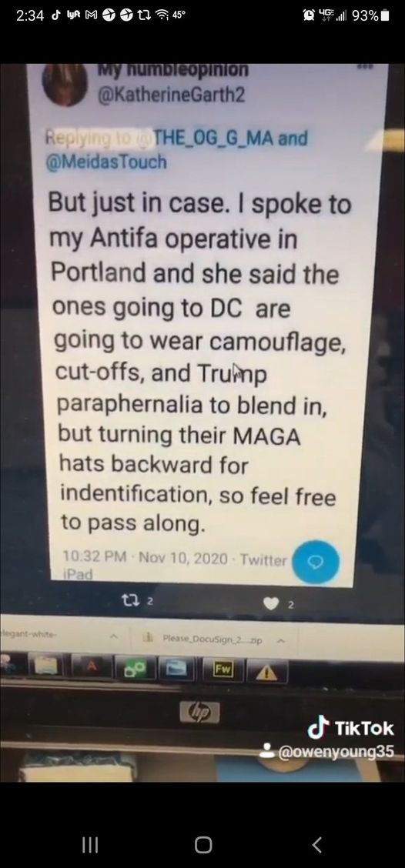Like the tweet with the heart icon
405x868 pixels.
[269, 604]
